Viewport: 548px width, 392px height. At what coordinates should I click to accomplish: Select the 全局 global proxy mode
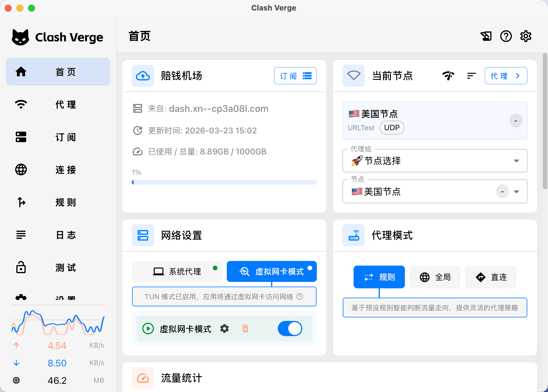tap(435, 277)
